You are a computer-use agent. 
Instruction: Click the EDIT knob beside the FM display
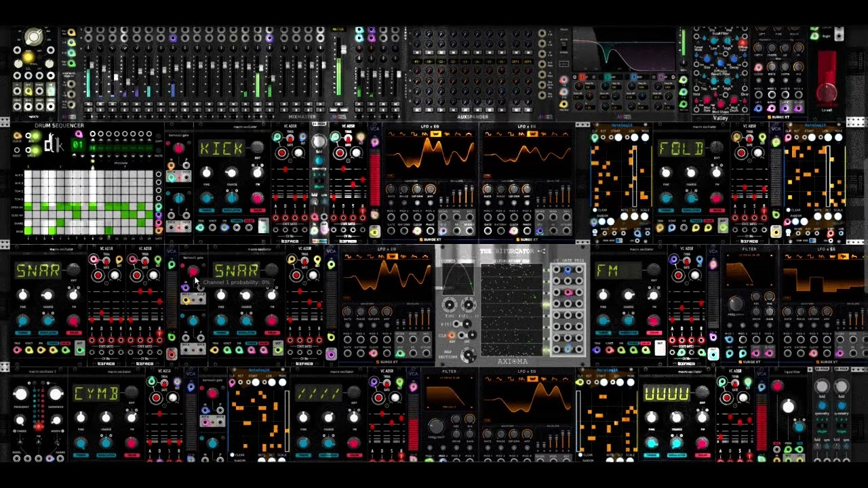(x=654, y=270)
